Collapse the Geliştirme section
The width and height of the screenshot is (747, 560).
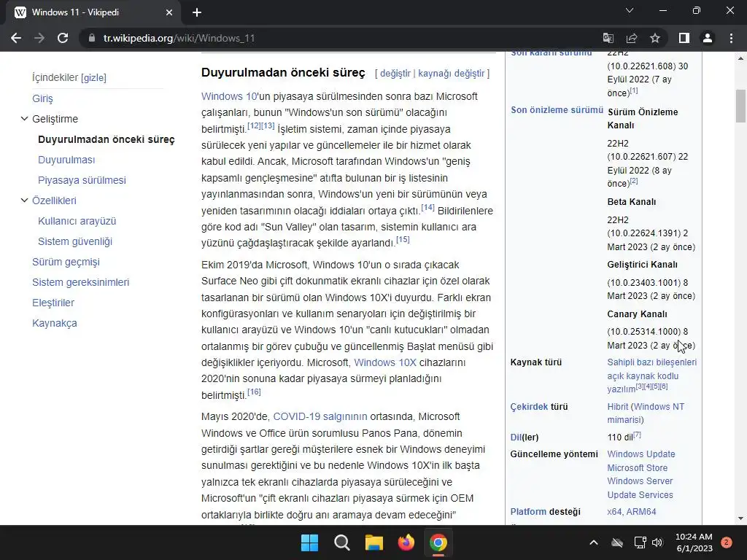click(24, 119)
